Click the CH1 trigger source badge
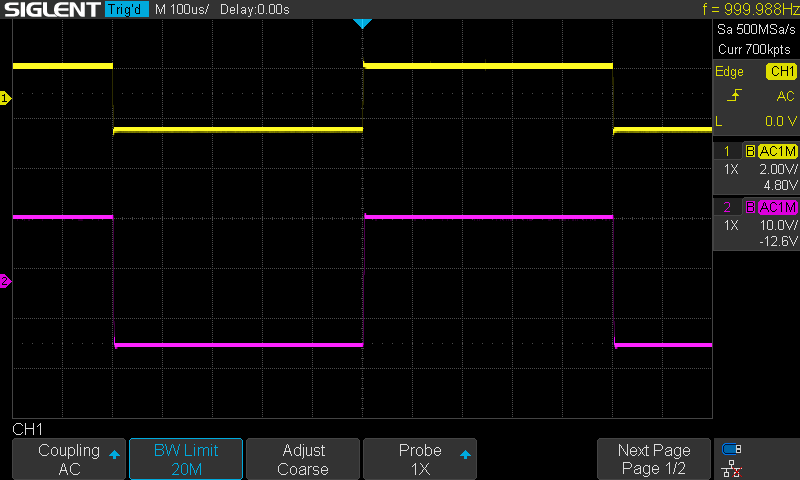This screenshot has width=800, height=480. (781, 71)
